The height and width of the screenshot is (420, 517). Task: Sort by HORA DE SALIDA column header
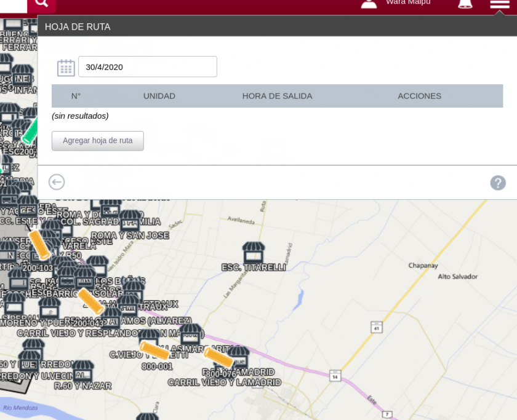click(x=277, y=96)
